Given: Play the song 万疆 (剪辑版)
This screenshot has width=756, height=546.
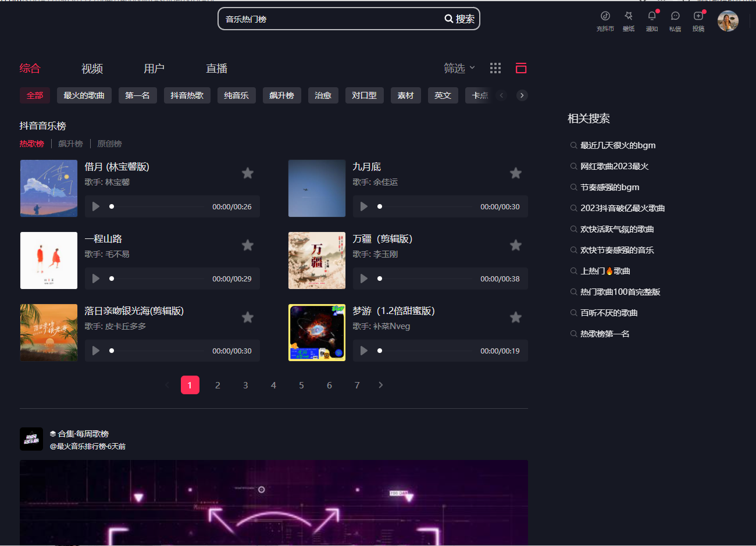Looking at the screenshot, I should 364,279.
